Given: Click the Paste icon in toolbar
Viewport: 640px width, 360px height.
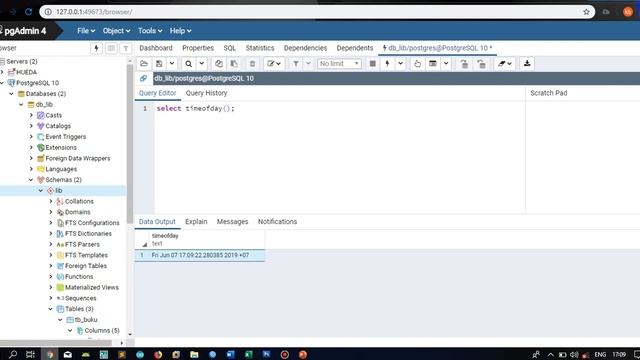Looking at the screenshot, I should [234, 64].
